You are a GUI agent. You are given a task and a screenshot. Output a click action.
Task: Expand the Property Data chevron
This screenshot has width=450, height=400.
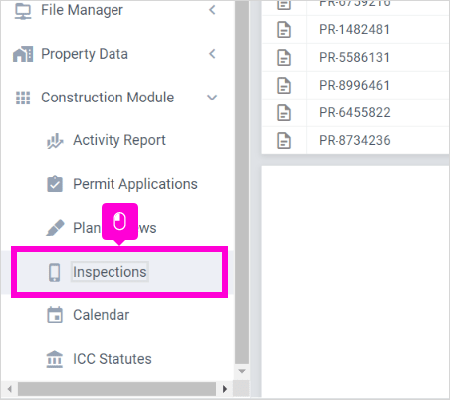(x=212, y=54)
